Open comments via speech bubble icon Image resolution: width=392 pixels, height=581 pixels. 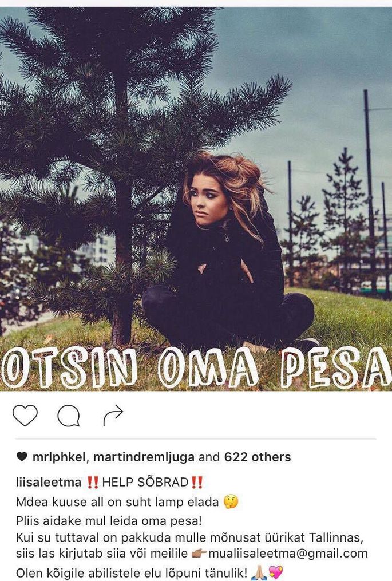[69, 416]
